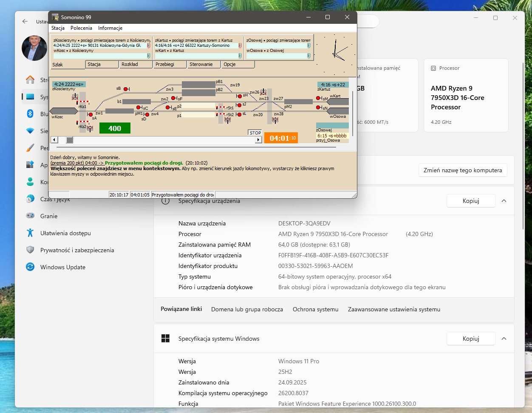
Task: Click the red paperclip beside train 90131
Action: coord(149,46)
